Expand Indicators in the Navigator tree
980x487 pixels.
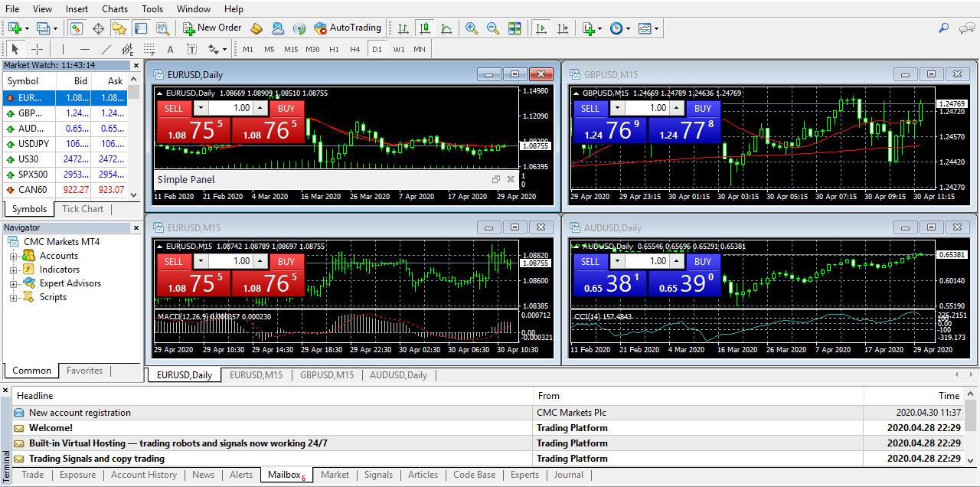[x=13, y=270]
